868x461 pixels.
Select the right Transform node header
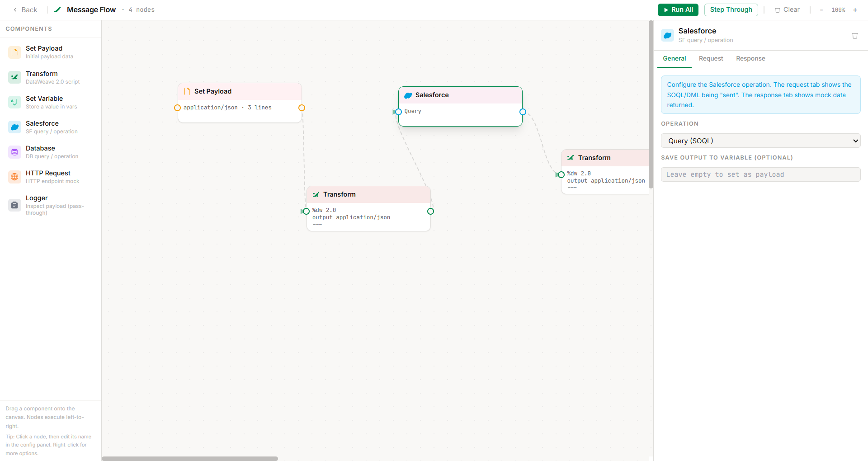click(605, 158)
